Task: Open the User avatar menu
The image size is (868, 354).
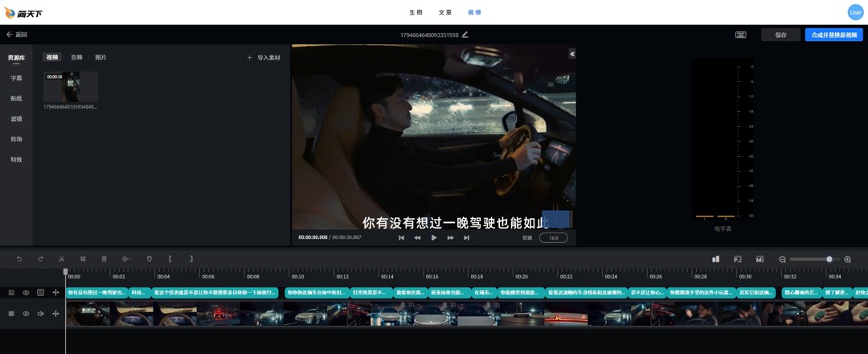Action: tap(855, 12)
